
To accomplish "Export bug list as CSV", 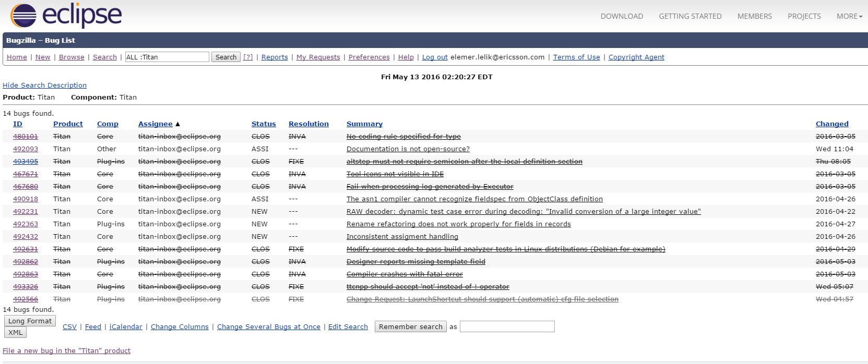I will click(69, 327).
